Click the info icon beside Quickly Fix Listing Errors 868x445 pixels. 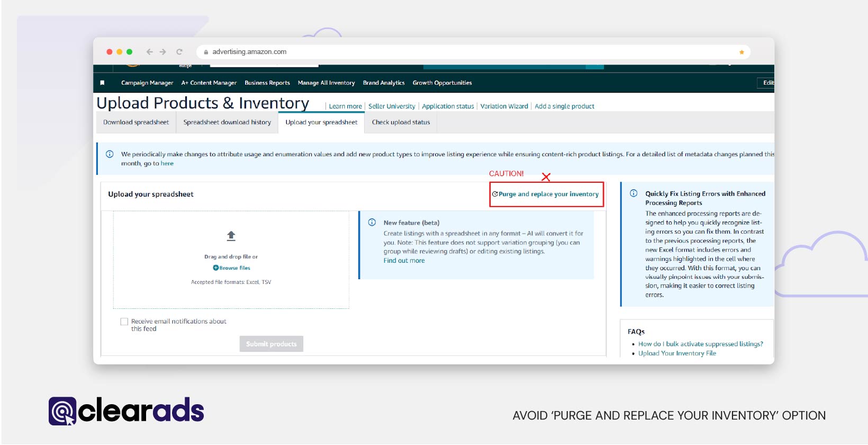pyautogui.click(x=634, y=193)
